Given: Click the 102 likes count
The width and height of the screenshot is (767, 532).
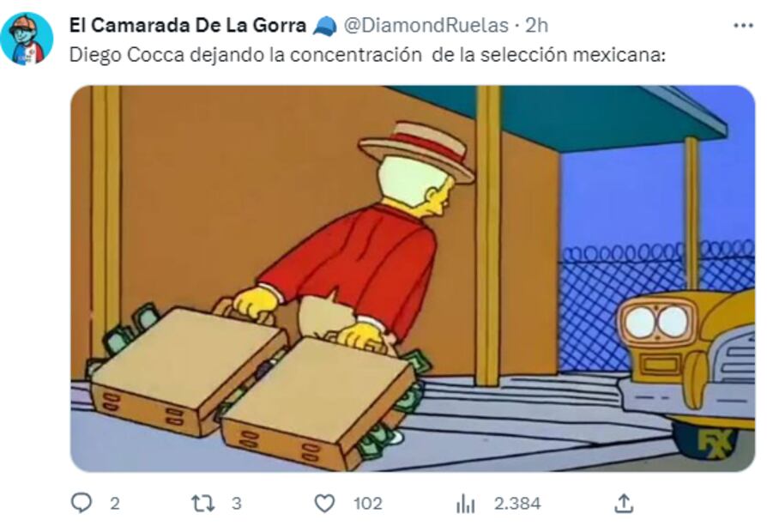Looking at the screenshot, I should click(367, 503).
